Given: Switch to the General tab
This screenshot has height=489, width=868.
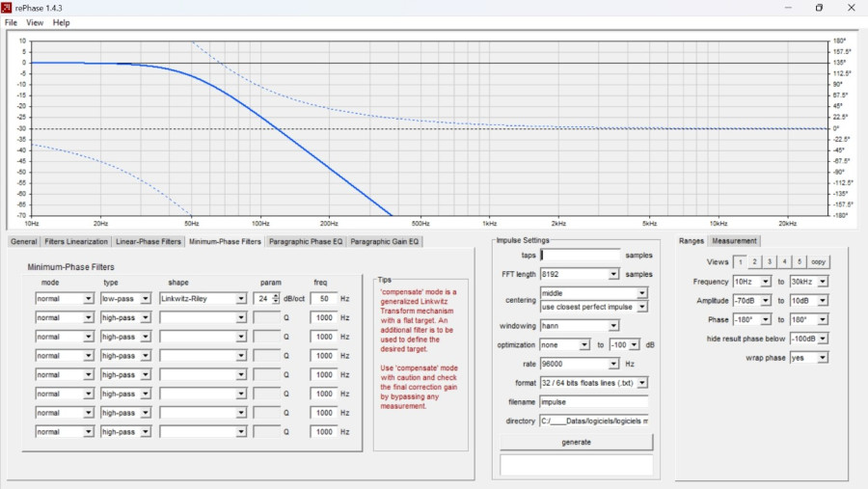Looking at the screenshot, I should click(24, 241).
